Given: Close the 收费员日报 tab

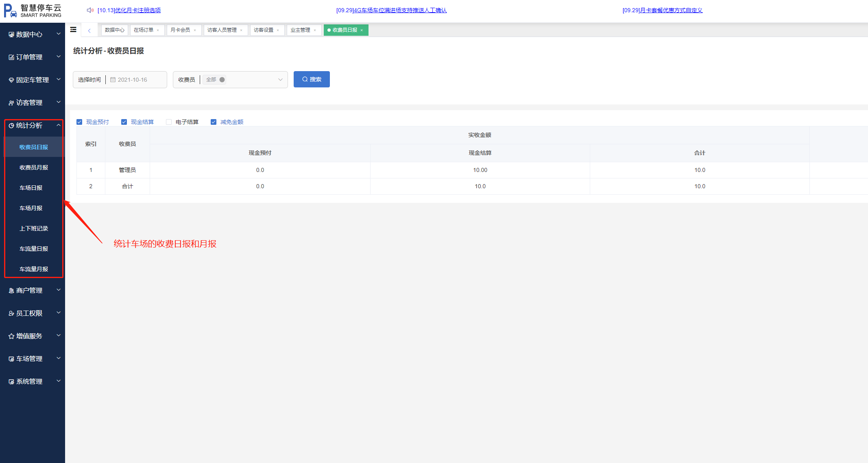Looking at the screenshot, I should point(362,30).
